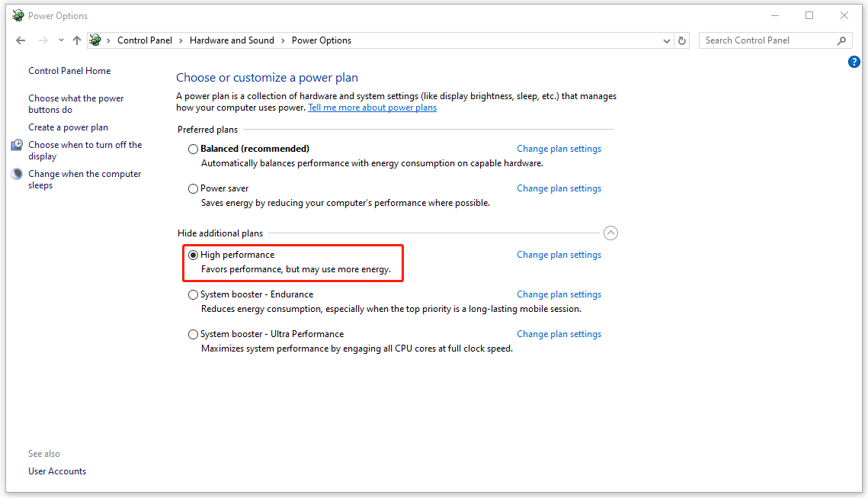Select the Power saver plan

(193, 188)
